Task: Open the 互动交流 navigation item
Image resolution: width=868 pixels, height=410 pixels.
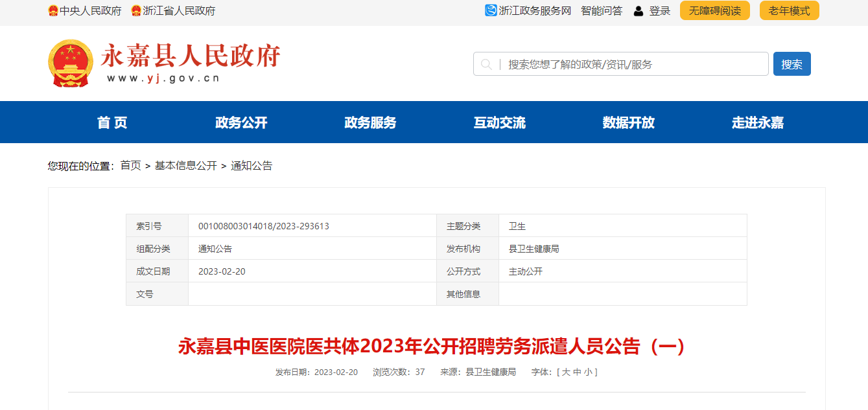Action: click(x=499, y=122)
